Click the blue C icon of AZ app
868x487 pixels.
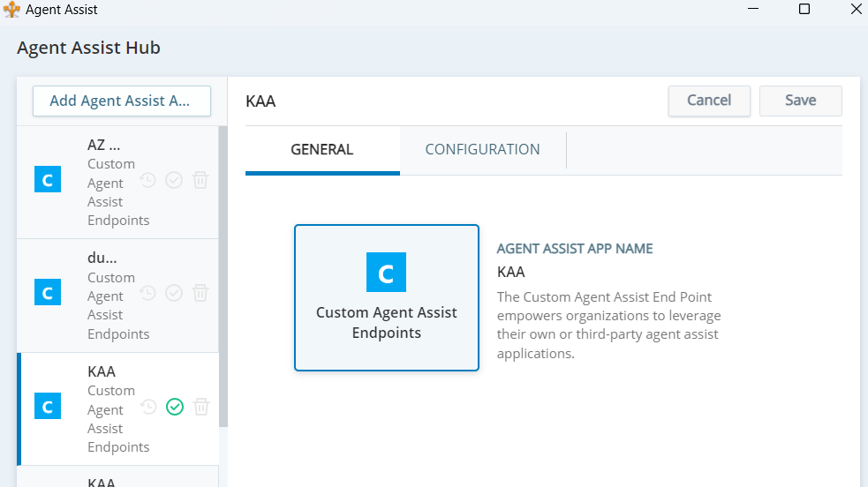(x=48, y=180)
